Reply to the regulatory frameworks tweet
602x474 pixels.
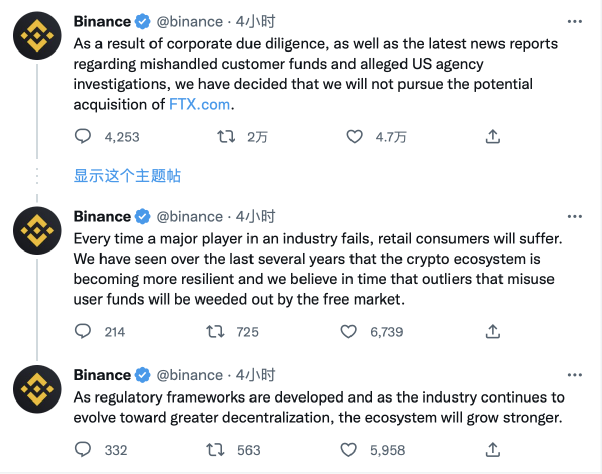(x=84, y=450)
